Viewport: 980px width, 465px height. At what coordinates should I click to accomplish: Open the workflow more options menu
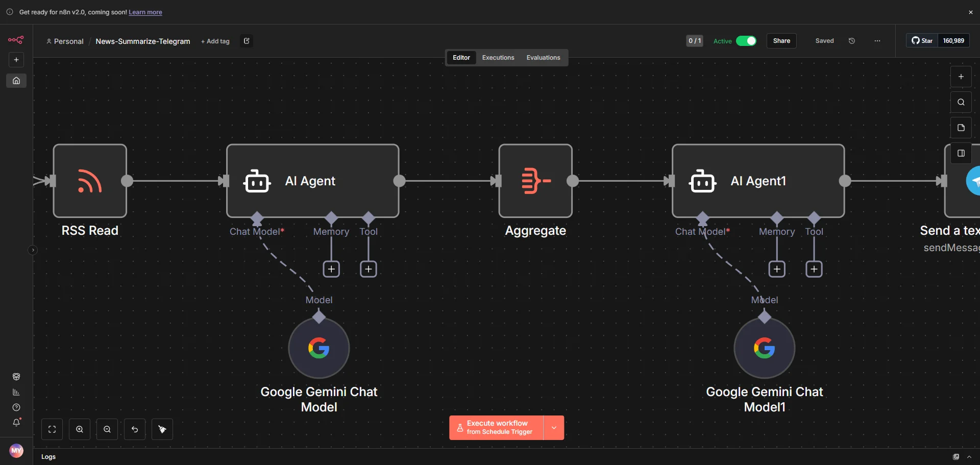point(877,41)
